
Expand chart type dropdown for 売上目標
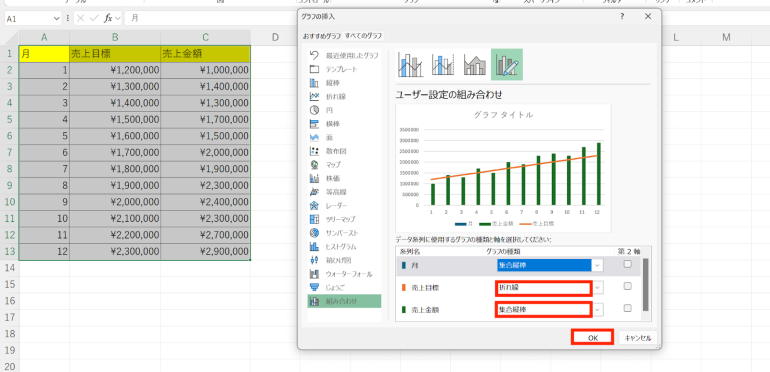coord(598,288)
